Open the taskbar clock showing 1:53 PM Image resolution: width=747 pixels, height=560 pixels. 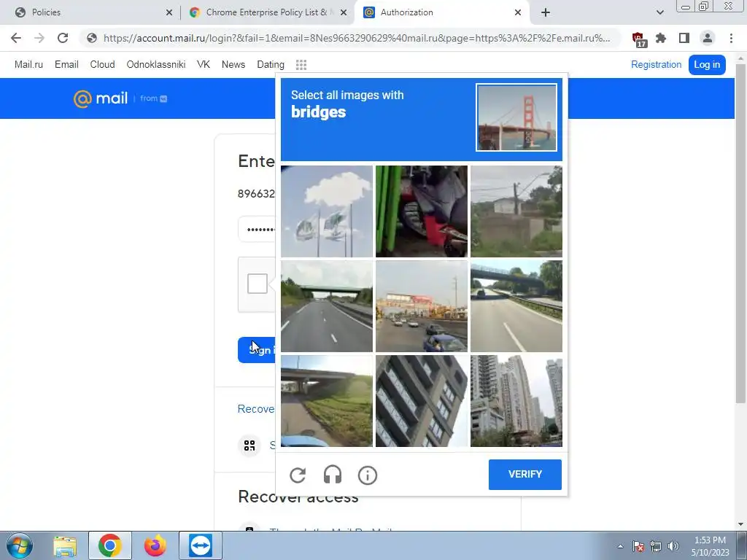[710, 546]
